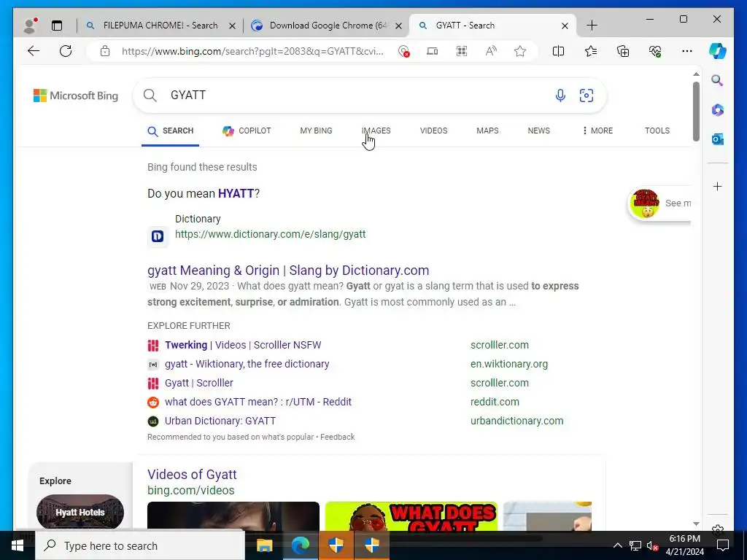Refresh the page
This screenshot has width=747, height=560.
pyautogui.click(x=66, y=51)
